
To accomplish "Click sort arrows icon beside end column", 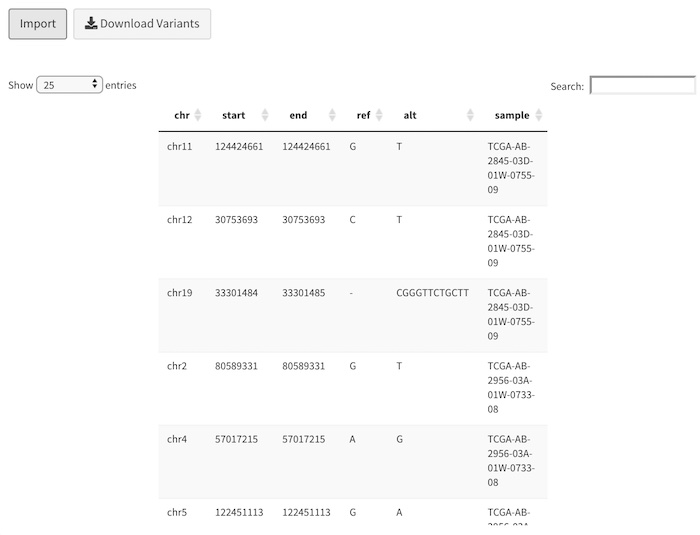I will pyautogui.click(x=332, y=116).
